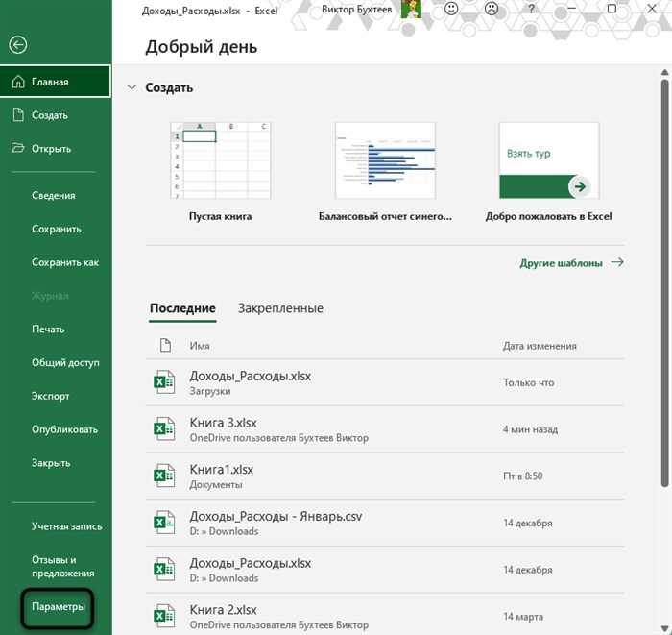Screen dimensions: 672x635
Task: Open Учетная запись page
Action: (67, 526)
